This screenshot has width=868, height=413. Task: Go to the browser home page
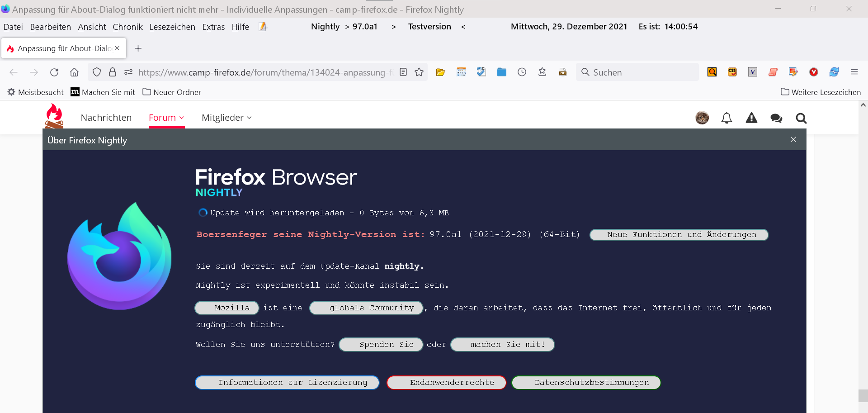coord(75,72)
